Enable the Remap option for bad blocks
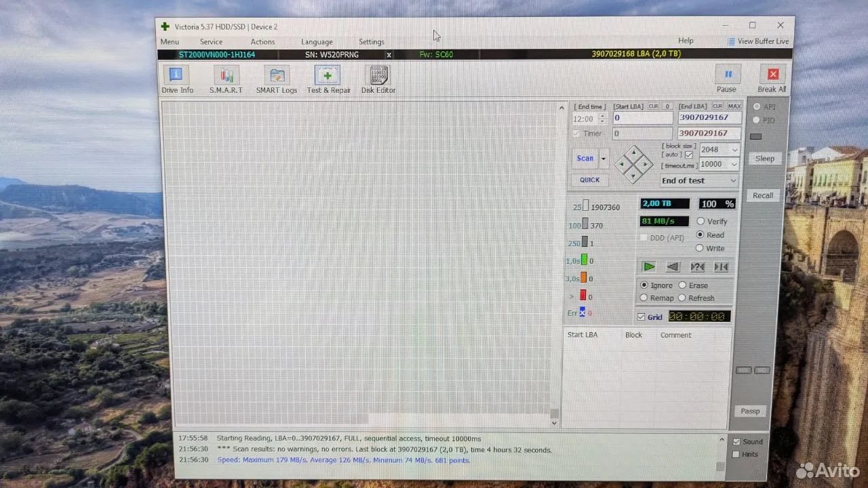868x488 pixels. pyautogui.click(x=643, y=298)
